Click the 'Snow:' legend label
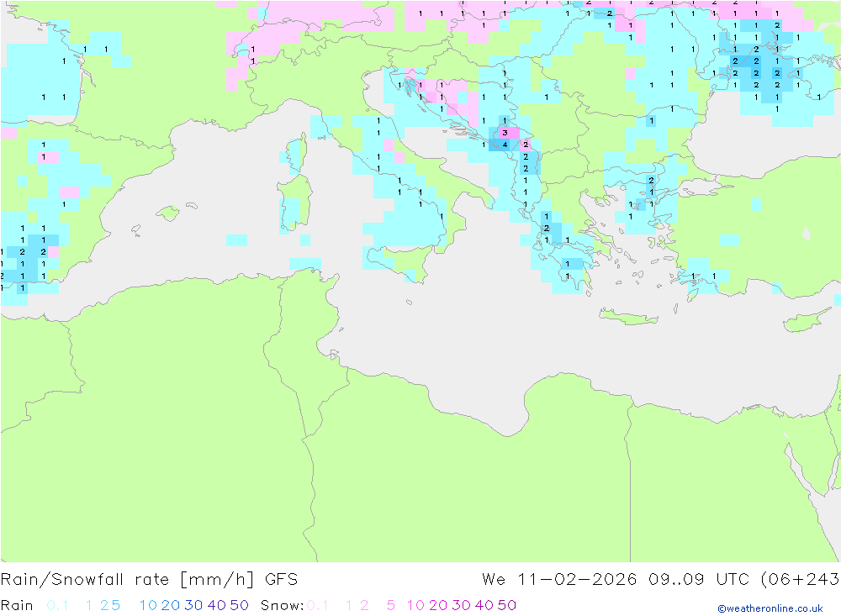The width and height of the screenshot is (841, 616). pos(282,605)
